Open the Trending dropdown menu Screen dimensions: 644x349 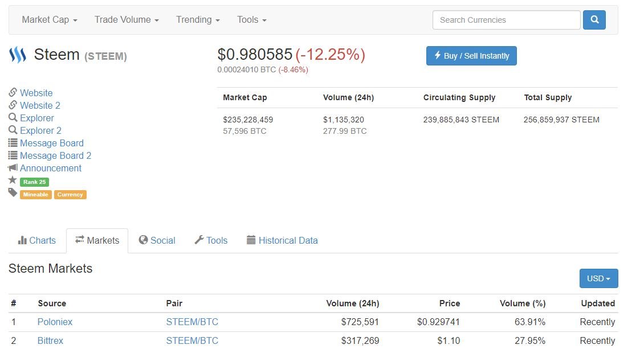[198, 20]
